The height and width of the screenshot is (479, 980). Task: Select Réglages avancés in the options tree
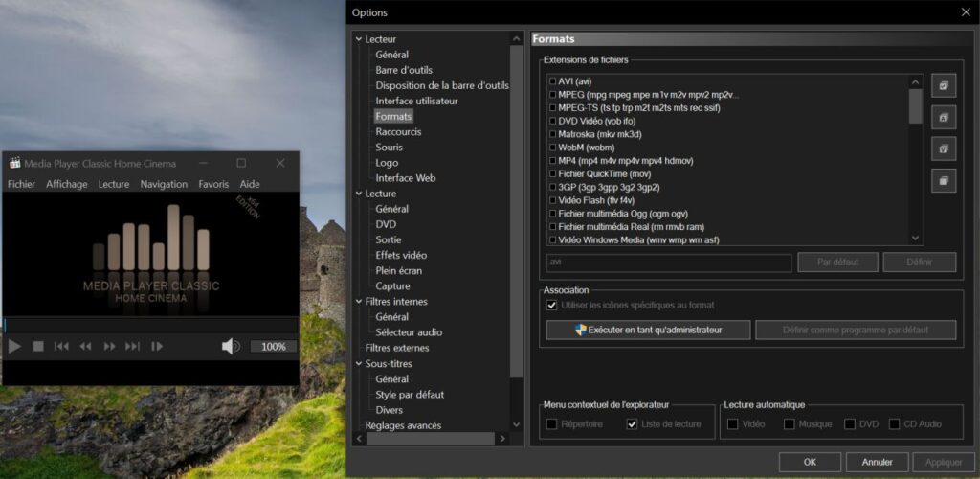[x=403, y=425]
